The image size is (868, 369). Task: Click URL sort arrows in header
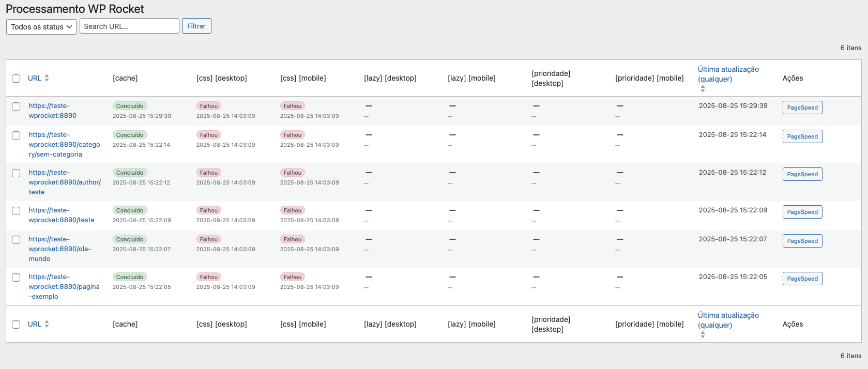pyautogui.click(x=47, y=78)
